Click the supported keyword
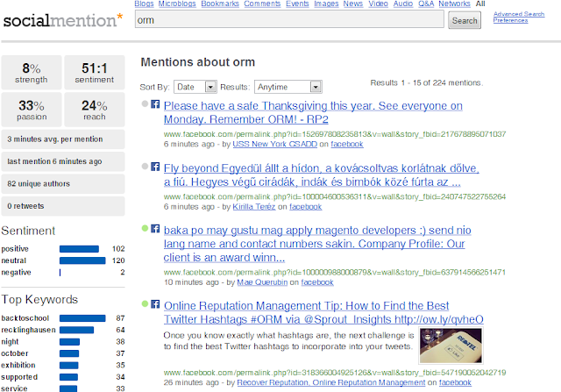 click(x=19, y=377)
